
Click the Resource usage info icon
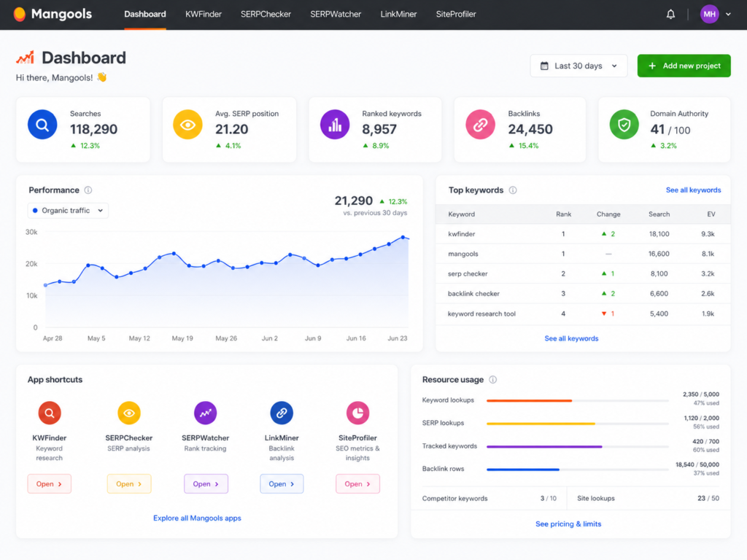pyautogui.click(x=493, y=379)
